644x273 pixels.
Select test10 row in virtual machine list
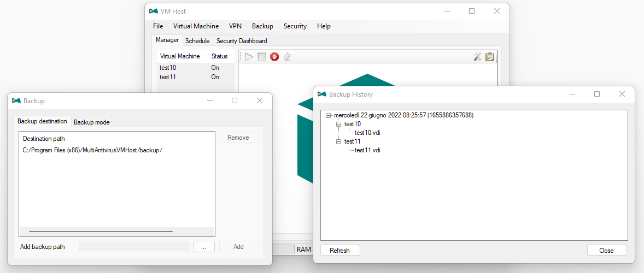point(196,68)
